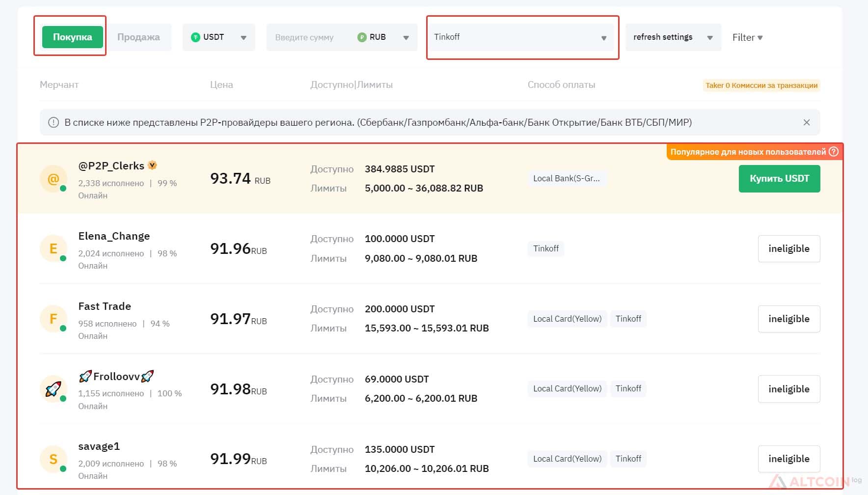This screenshot has width=868, height=495.
Task: Expand the Tinkoff payment method dropdown
Action: tap(522, 37)
